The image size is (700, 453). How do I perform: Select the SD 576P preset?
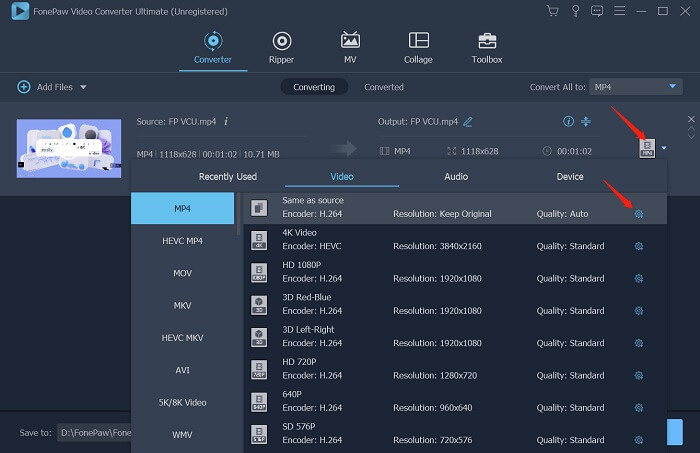(x=455, y=434)
